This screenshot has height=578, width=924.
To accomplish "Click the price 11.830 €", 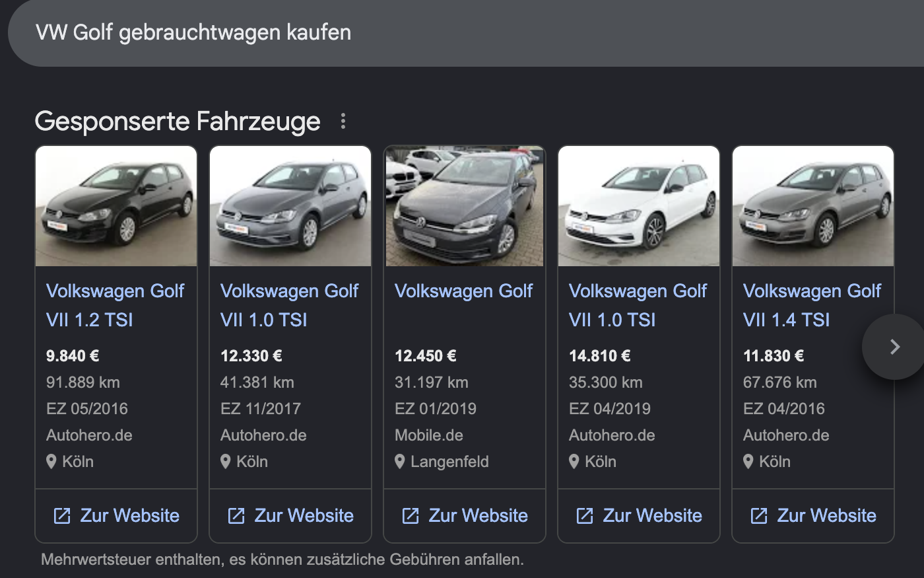I will coord(774,356).
